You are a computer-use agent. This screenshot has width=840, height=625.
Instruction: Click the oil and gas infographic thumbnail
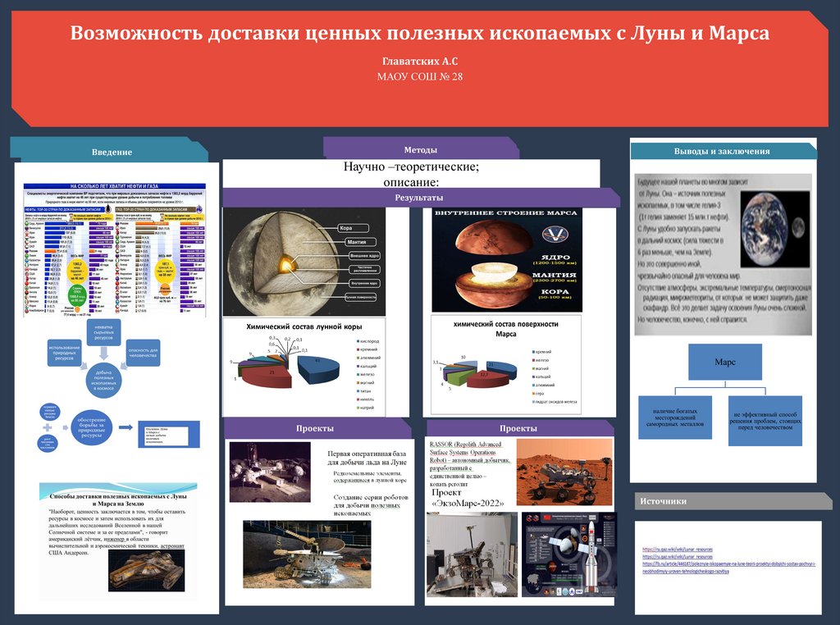pyautogui.click(x=115, y=249)
